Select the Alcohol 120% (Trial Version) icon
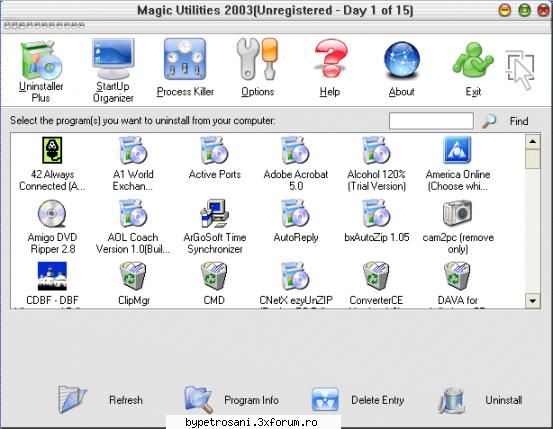Screen dimensions: 553x429 (x=376, y=151)
